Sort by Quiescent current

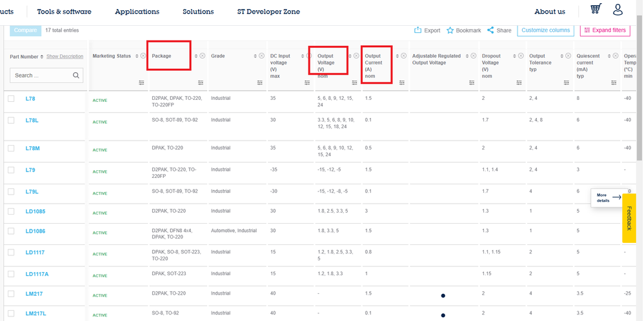pyautogui.click(x=609, y=56)
